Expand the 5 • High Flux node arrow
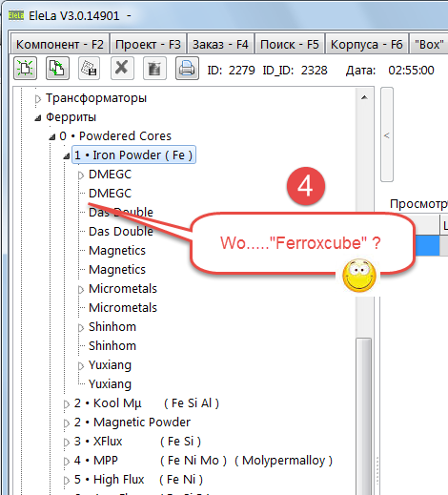 pos(67,481)
